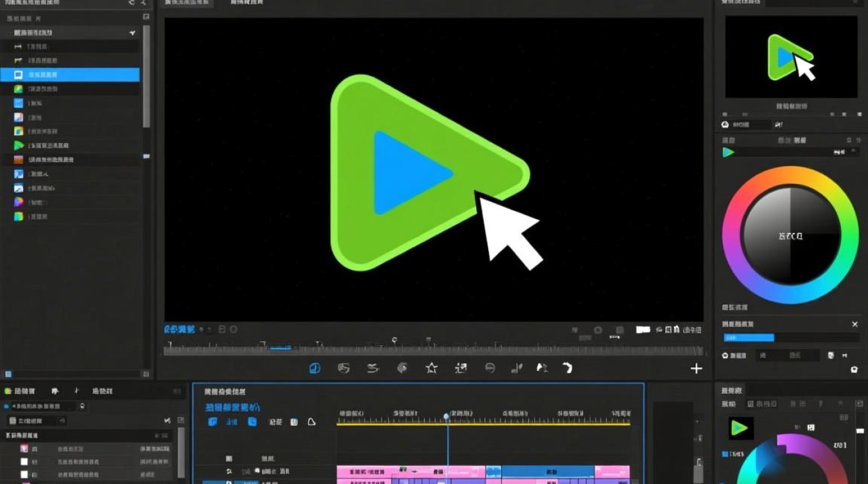Click the green play-triangle icon in media list

[x=19, y=145]
